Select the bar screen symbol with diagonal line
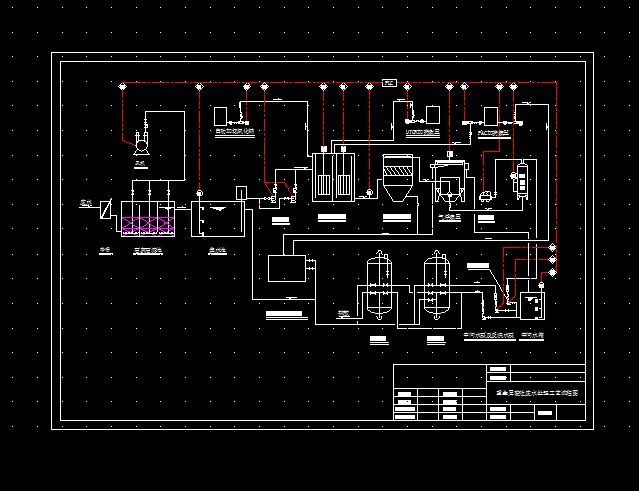This screenshot has height=491, width=639. pyautogui.click(x=106, y=209)
